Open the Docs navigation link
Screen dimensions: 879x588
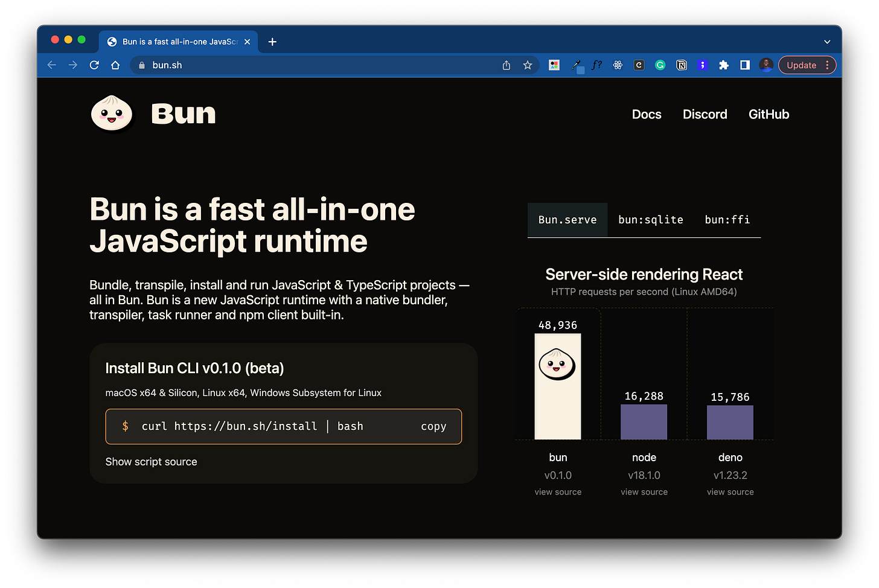tap(647, 114)
